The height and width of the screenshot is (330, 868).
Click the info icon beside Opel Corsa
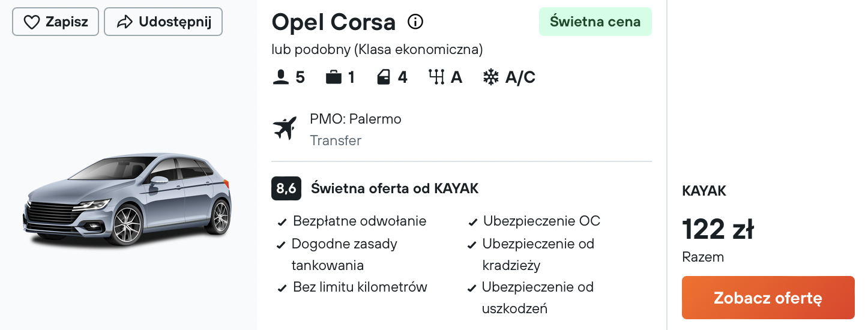point(415,22)
